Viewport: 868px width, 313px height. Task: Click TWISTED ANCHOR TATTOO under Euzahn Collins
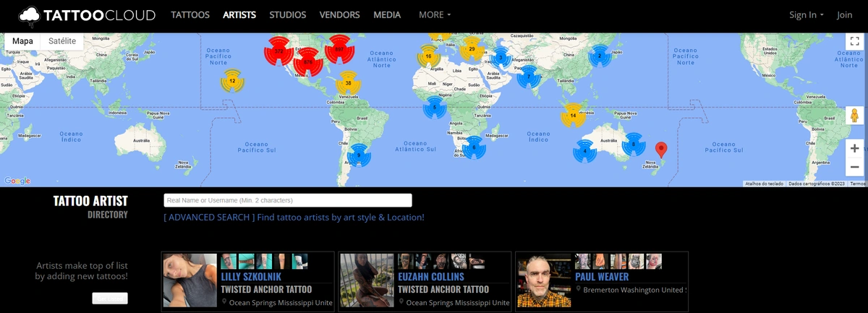pos(443,289)
